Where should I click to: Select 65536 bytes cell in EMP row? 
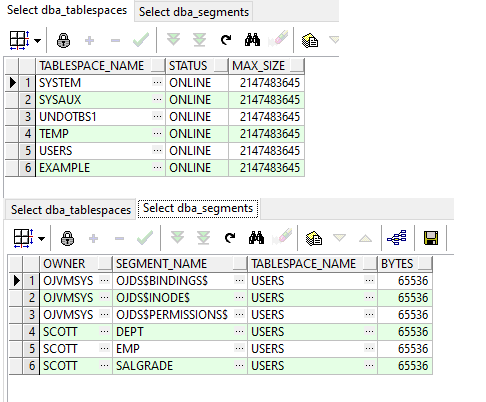[405, 349]
